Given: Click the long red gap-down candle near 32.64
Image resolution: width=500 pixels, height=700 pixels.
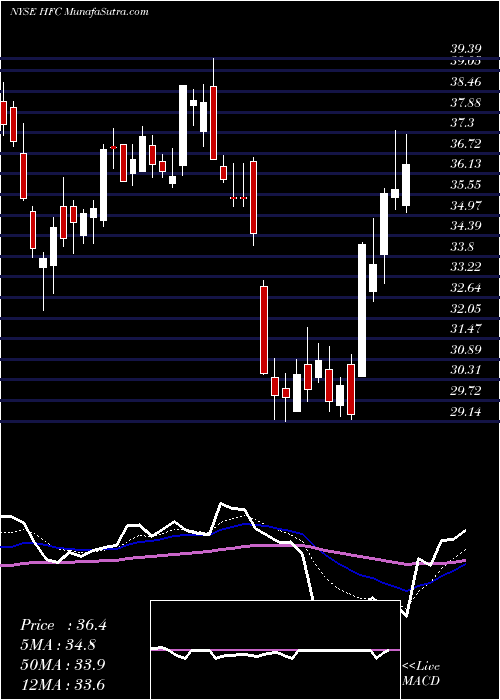Looking at the screenshot, I should pos(264,330).
